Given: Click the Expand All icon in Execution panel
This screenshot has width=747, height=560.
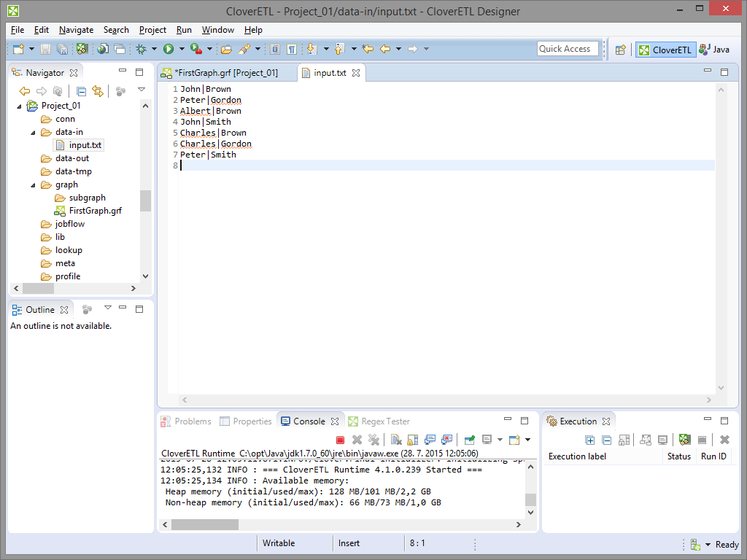Looking at the screenshot, I should point(589,440).
